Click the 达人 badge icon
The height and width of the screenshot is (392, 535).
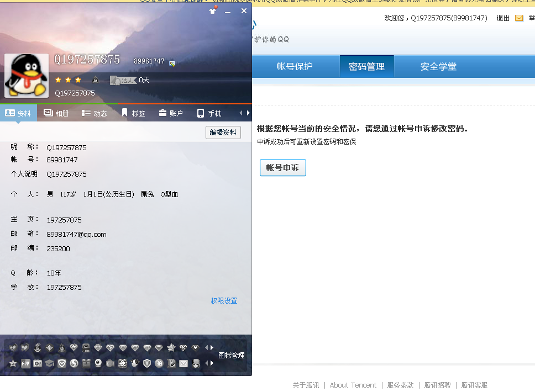[x=123, y=80]
